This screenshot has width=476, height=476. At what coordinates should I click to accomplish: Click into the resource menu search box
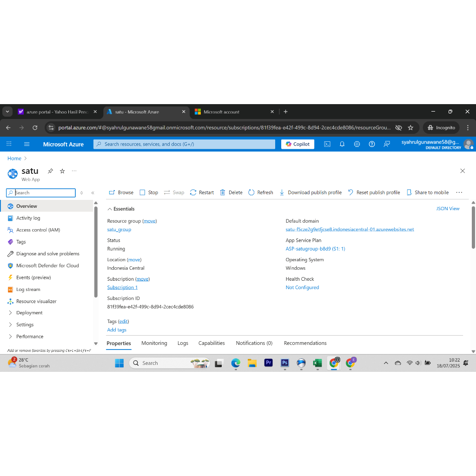41,193
